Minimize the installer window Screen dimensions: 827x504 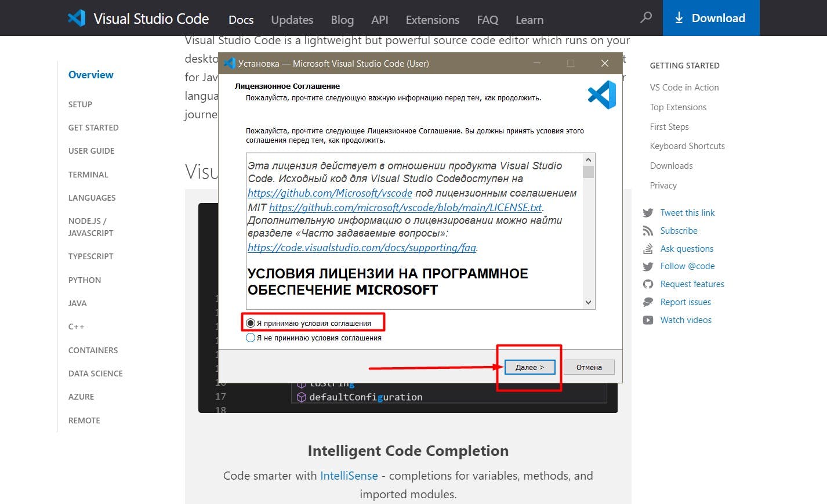point(537,63)
